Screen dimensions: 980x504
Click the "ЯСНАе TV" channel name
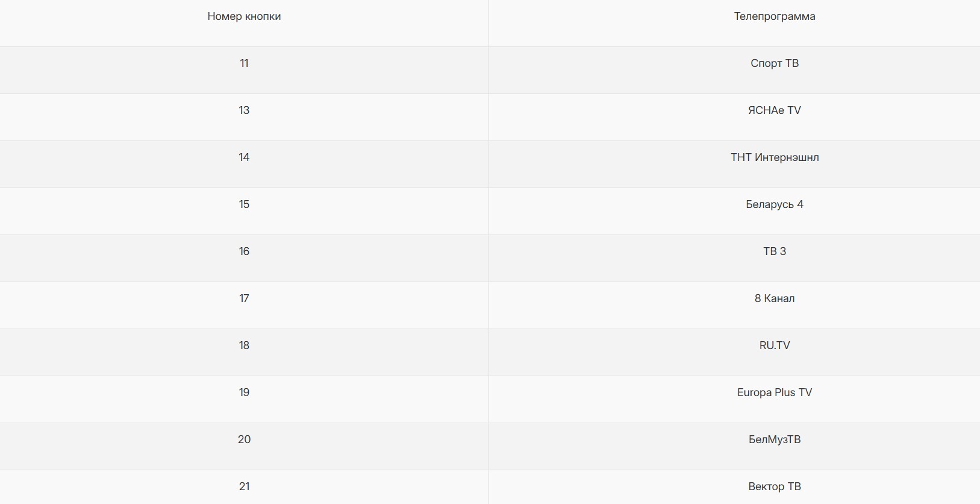774,111
